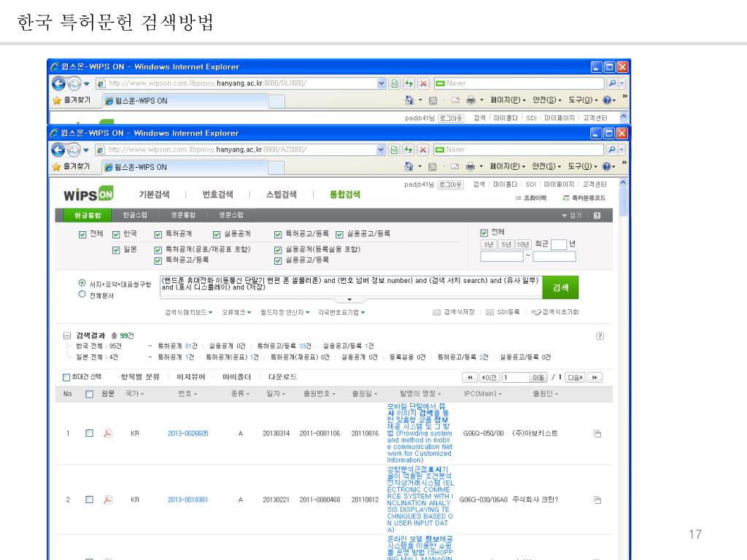
Task: Click red stop icon in front window address bar
Action: (422, 149)
